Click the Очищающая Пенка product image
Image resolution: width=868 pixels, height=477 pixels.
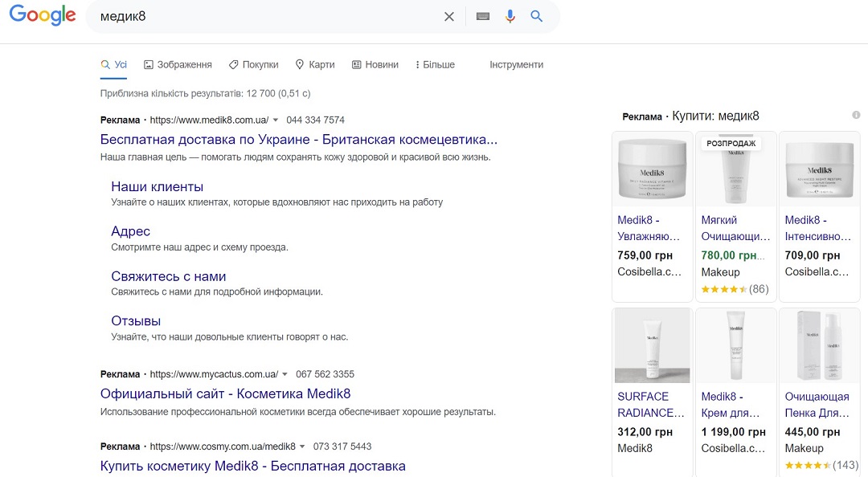(819, 346)
